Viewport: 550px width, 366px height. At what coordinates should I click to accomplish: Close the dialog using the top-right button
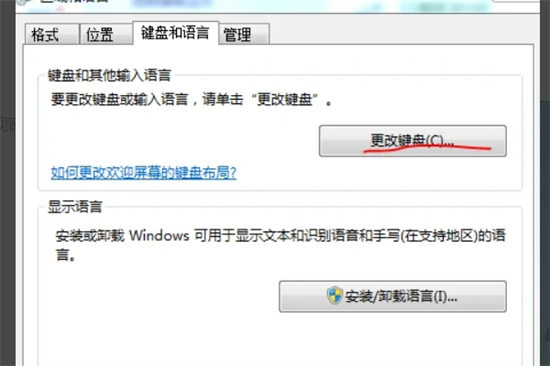coord(516,1)
